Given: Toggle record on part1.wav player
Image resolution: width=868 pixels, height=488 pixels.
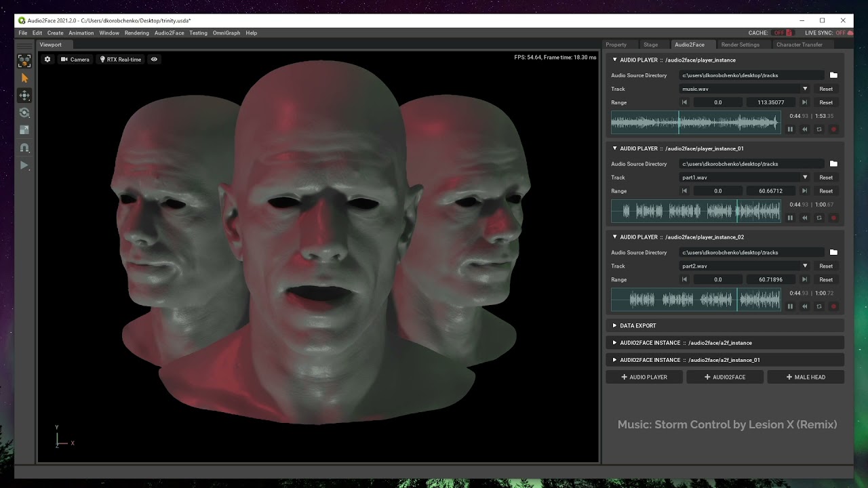Looking at the screenshot, I should pos(834,218).
